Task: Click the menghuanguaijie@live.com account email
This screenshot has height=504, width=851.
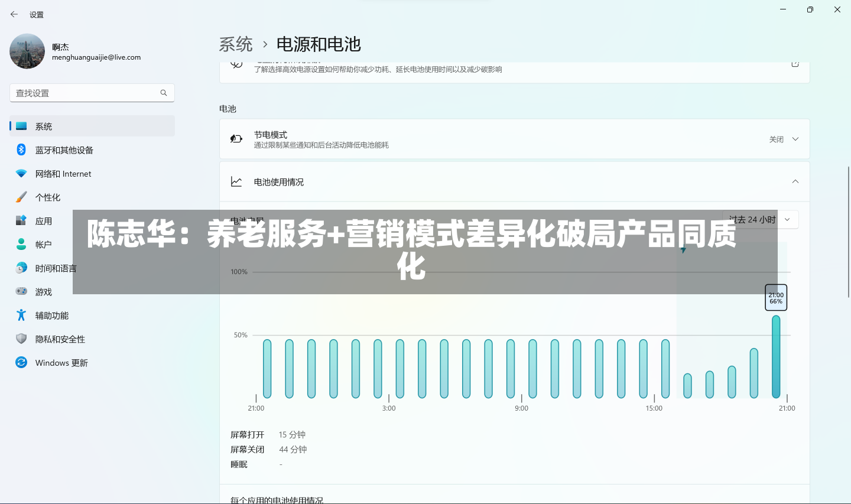Action: [x=96, y=57]
